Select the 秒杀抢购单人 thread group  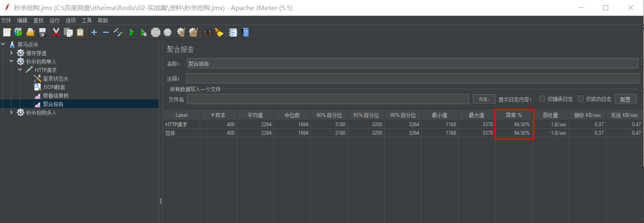click(x=41, y=62)
